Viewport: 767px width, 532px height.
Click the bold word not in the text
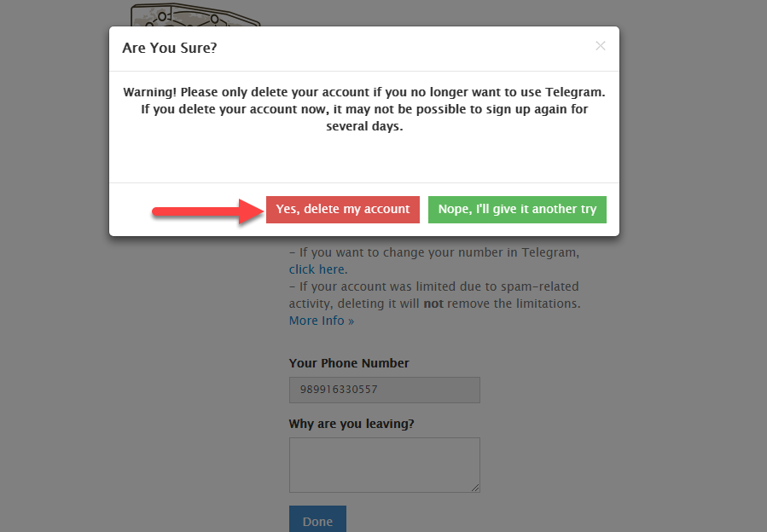tap(433, 304)
